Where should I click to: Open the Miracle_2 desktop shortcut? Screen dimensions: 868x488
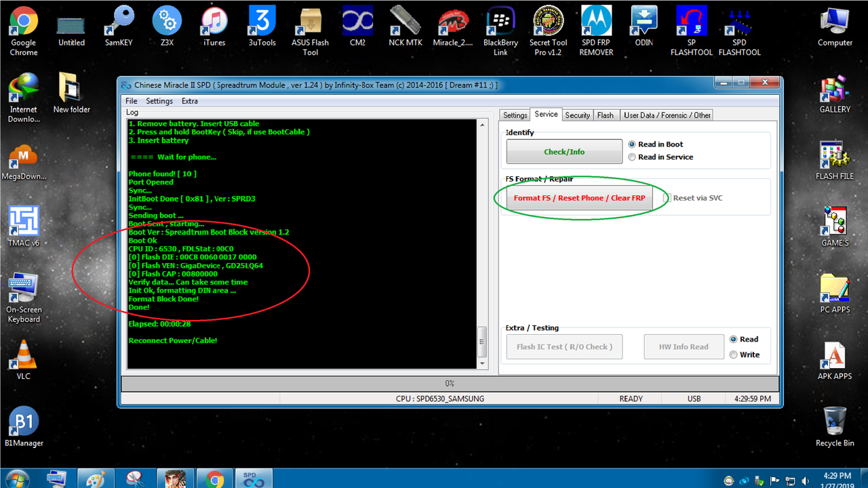(453, 27)
